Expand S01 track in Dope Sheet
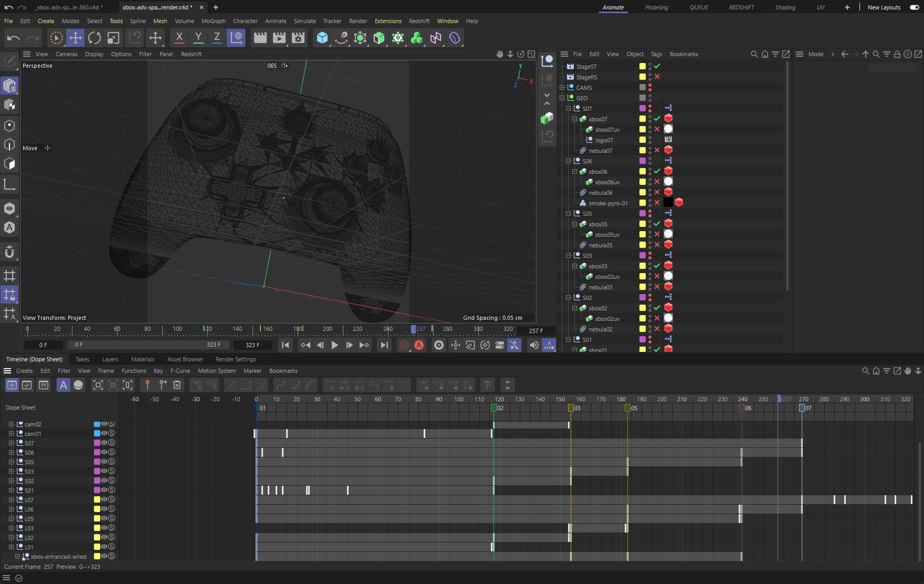The image size is (924, 584). click(x=11, y=491)
